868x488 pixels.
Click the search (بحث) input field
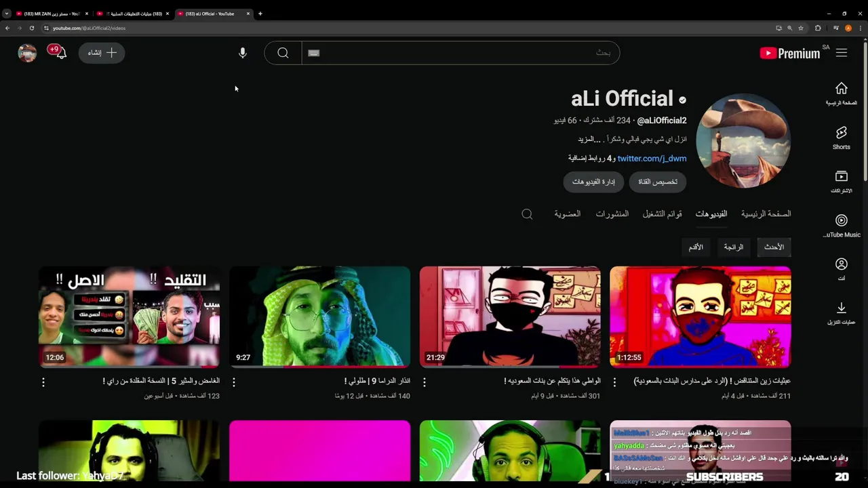click(461, 53)
